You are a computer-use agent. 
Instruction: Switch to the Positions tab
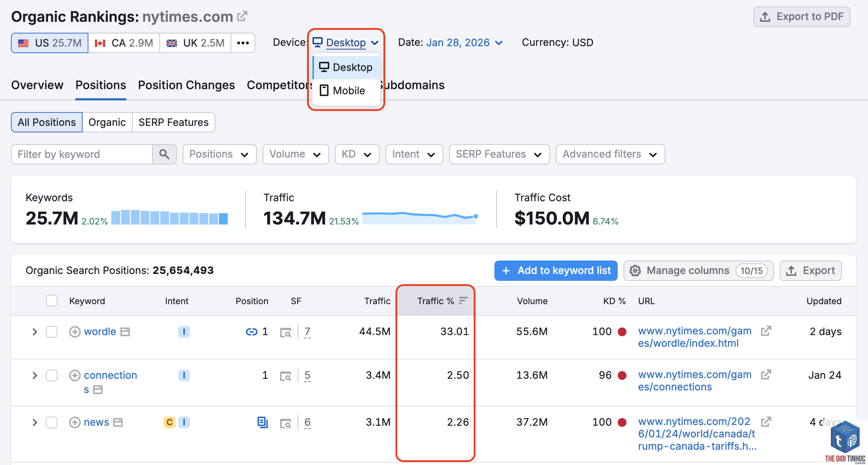coord(101,85)
